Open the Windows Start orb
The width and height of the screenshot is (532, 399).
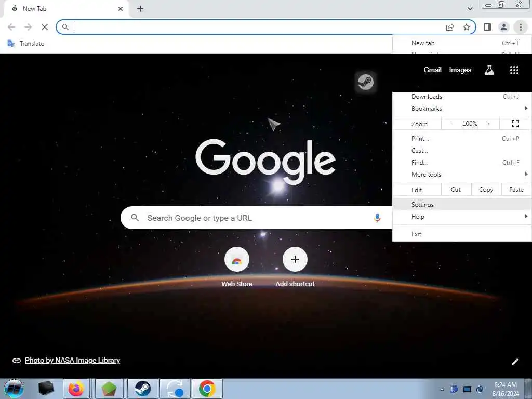(14, 389)
